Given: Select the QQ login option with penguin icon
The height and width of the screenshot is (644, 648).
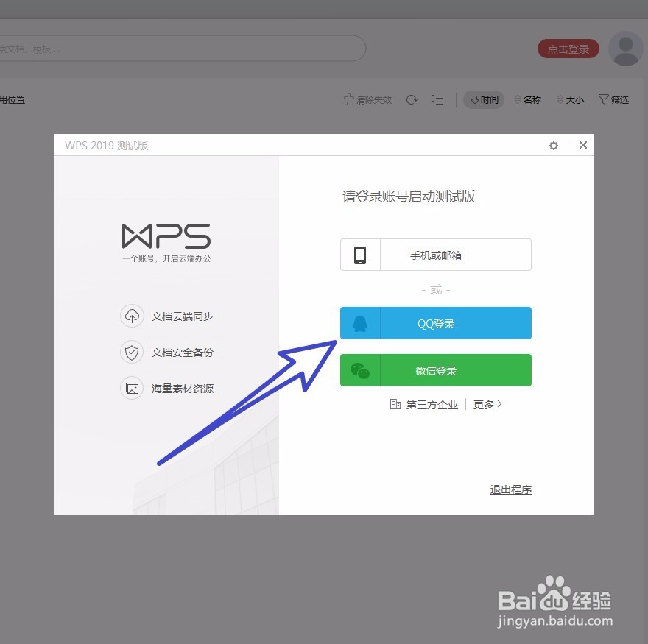Looking at the screenshot, I should pyautogui.click(x=435, y=322).
